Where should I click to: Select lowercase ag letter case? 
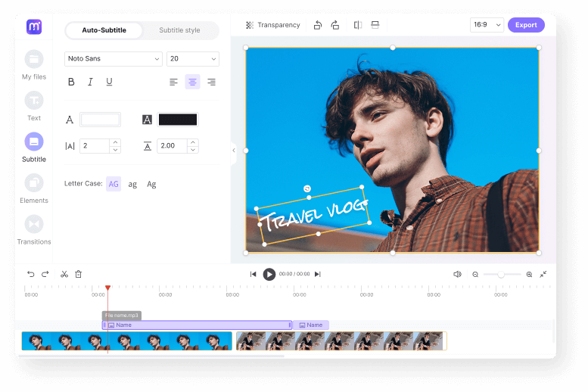point(132,184)
